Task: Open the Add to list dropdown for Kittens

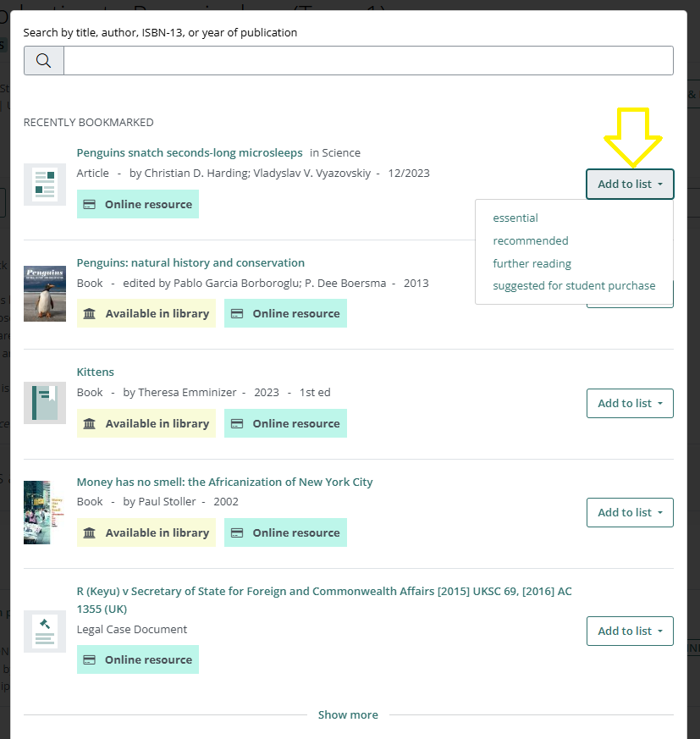Action: [630, 403]
